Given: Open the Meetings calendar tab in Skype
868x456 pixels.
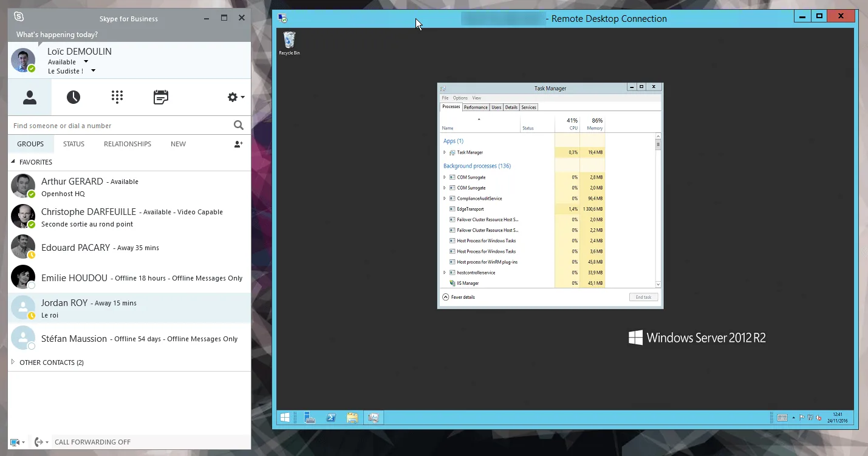Looking at the screenshot, I should [161, 97].
